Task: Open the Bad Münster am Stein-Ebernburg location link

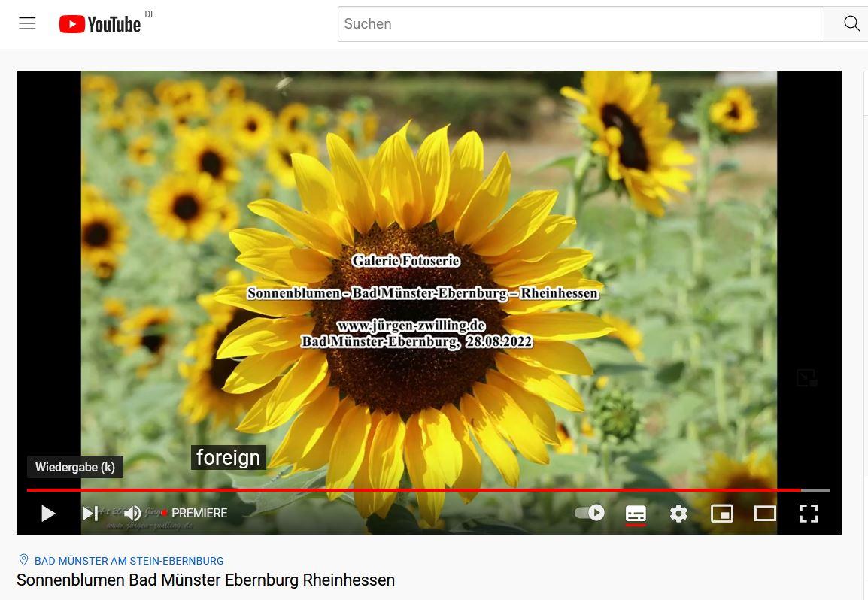Action: point(129,561)
